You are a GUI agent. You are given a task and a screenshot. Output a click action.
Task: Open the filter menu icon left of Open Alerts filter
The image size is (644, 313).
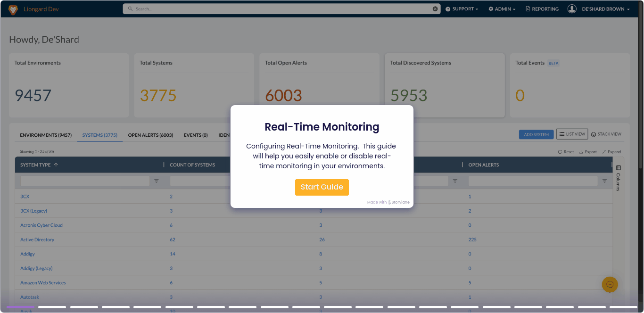[x=455, y=181]
